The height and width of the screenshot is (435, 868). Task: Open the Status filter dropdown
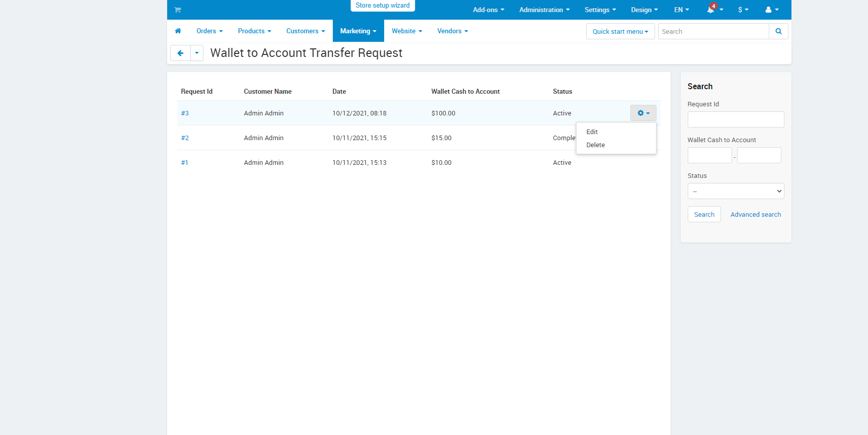click(736, 191)
